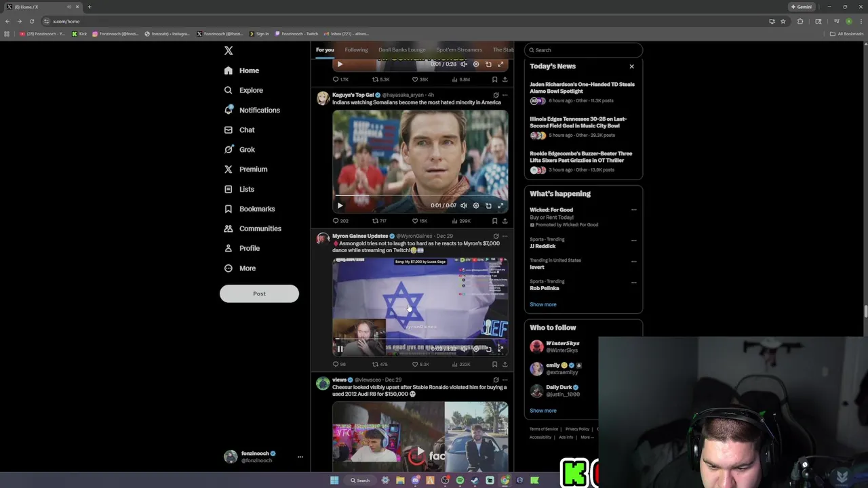Click the Post button

click(x=259, y=293)
